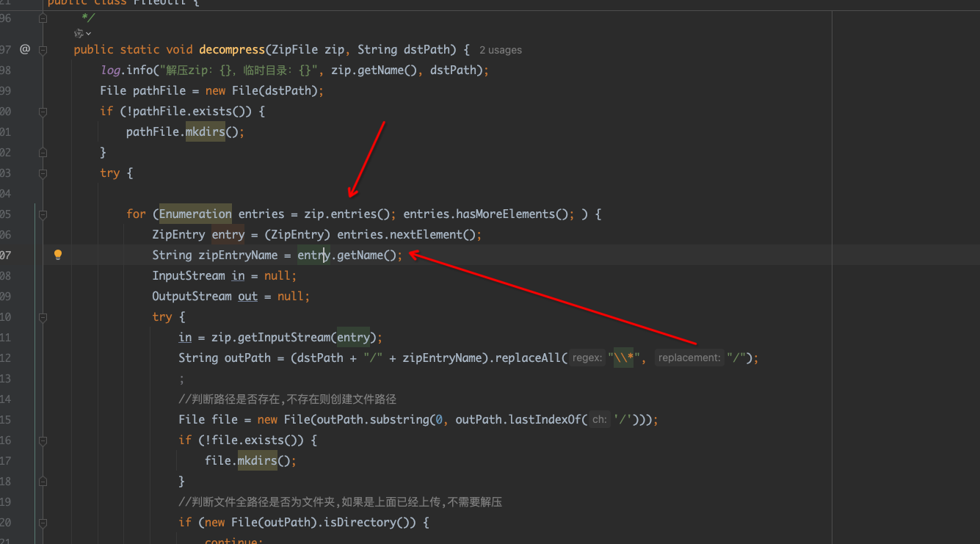Open the code author inlay above decompress
Viewport: 980px width, 544px height.
coord(83,33)
